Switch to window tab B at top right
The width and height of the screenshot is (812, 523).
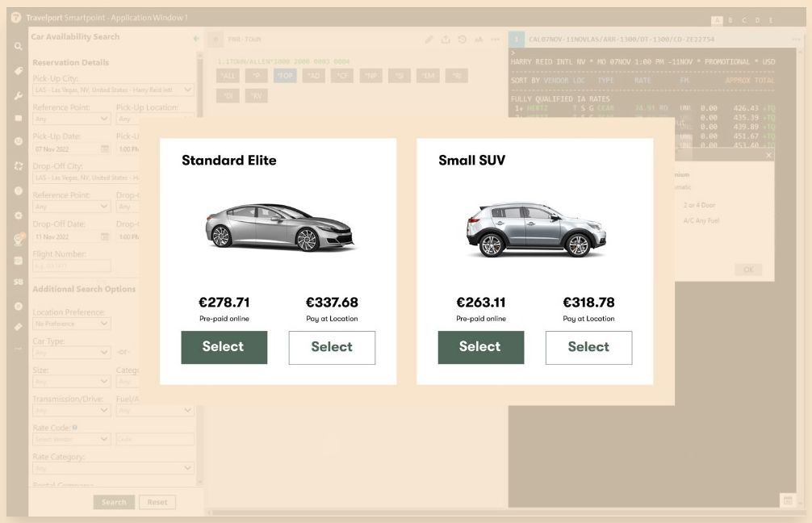[x=730, y=20]
